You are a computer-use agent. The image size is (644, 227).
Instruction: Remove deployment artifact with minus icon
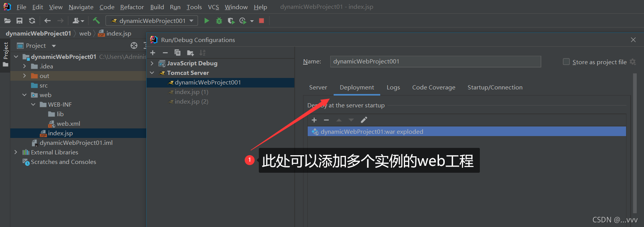326,120
